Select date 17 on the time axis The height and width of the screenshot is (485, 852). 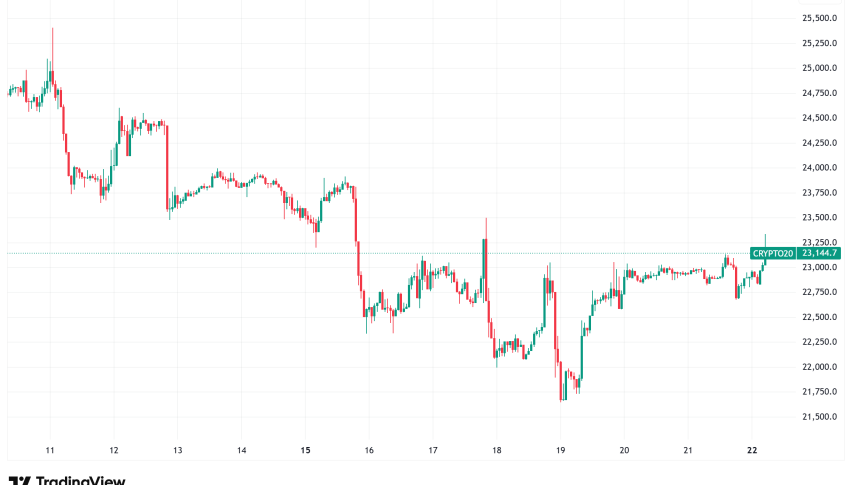[x=433, y=450]
